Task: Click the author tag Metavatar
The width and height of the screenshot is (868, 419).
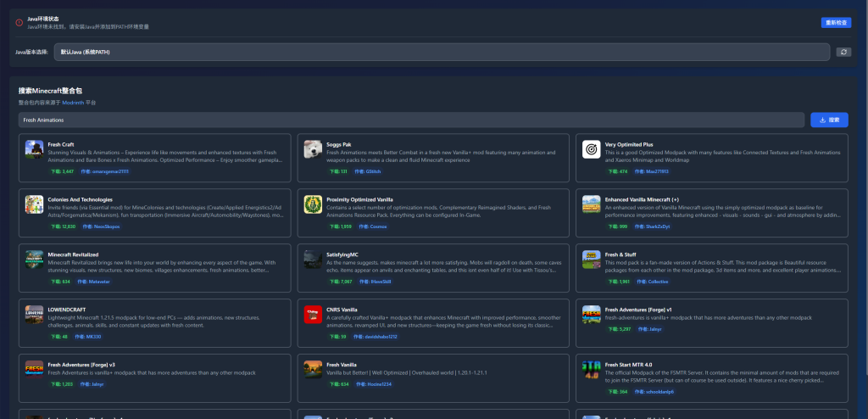Action: coord(93,282)
